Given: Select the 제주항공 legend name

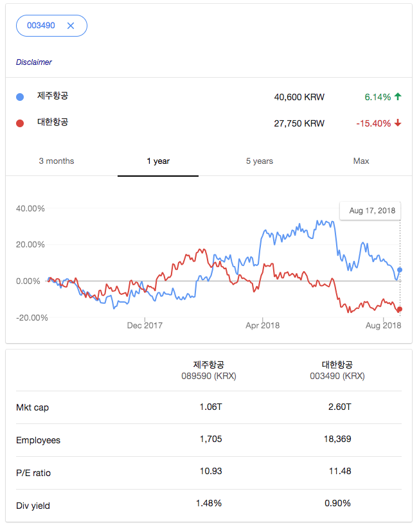Looking at the screenshot, I should 53,96.
